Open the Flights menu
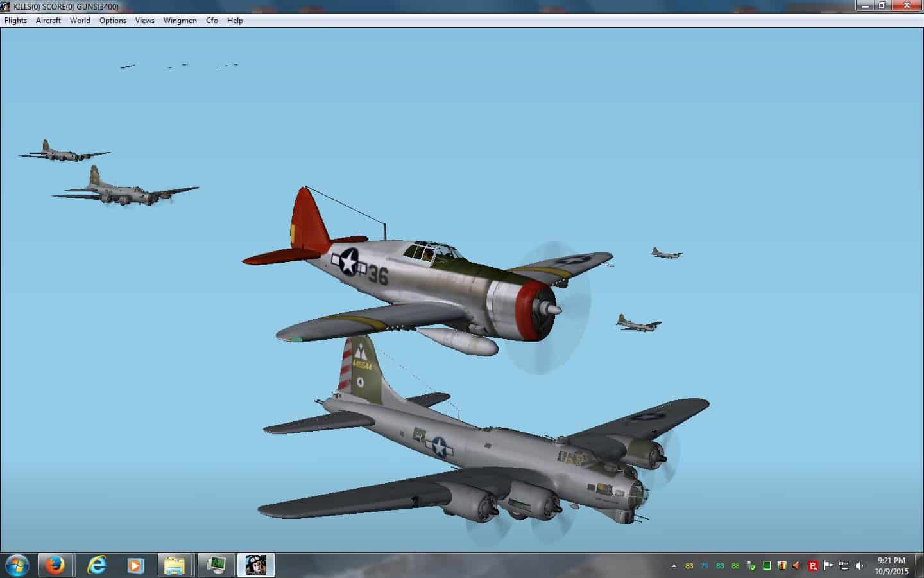The image size is (924, 578). coord(15,21)
